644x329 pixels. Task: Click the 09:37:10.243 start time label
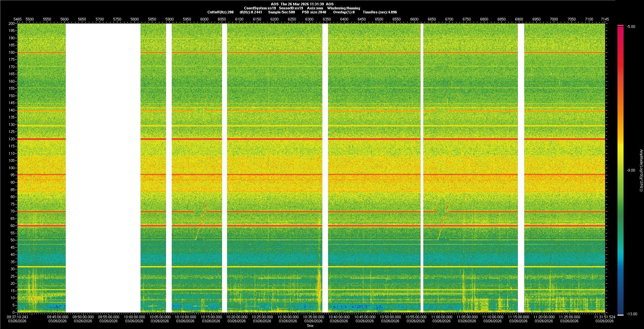coord(18,317)
